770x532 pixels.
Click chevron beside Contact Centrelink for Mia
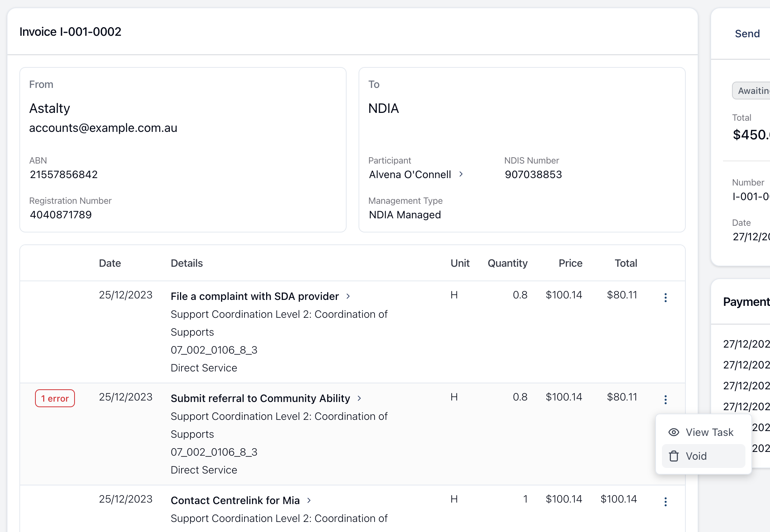pyautogui.click(x=309, y=500)
